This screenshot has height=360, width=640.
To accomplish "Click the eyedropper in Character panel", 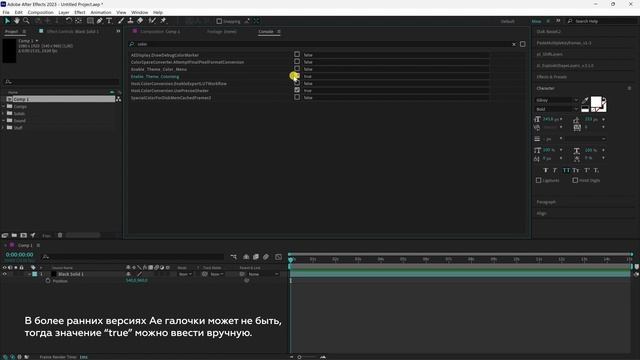I will pos(585,100).
